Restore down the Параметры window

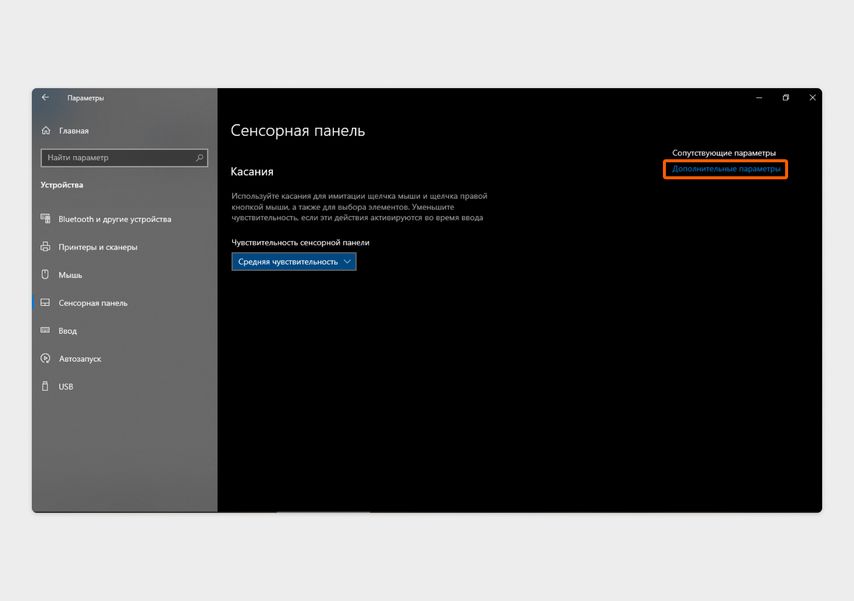click(x=785, y=98)
